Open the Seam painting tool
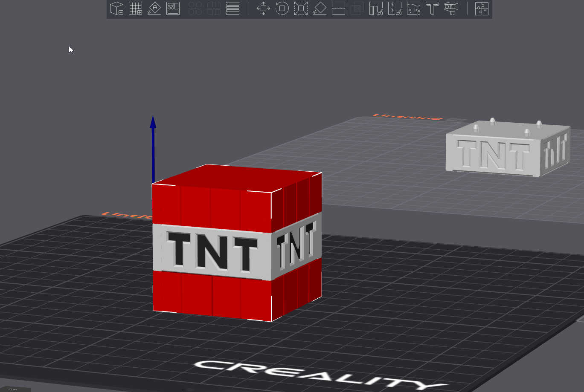This screenshot has width=584, height=392. tap(395, 9)
